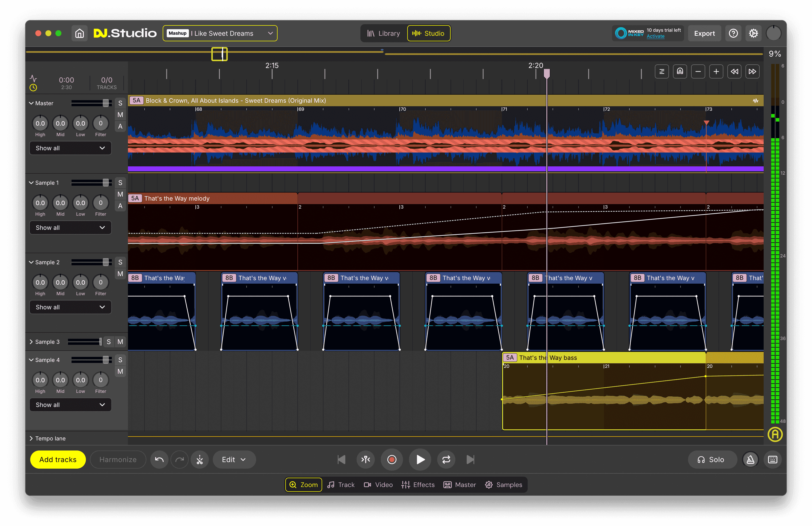The height and width of the screenshot is (526, 812).
Task: Toggle automation A on Master channel
Action: point(120,127)
